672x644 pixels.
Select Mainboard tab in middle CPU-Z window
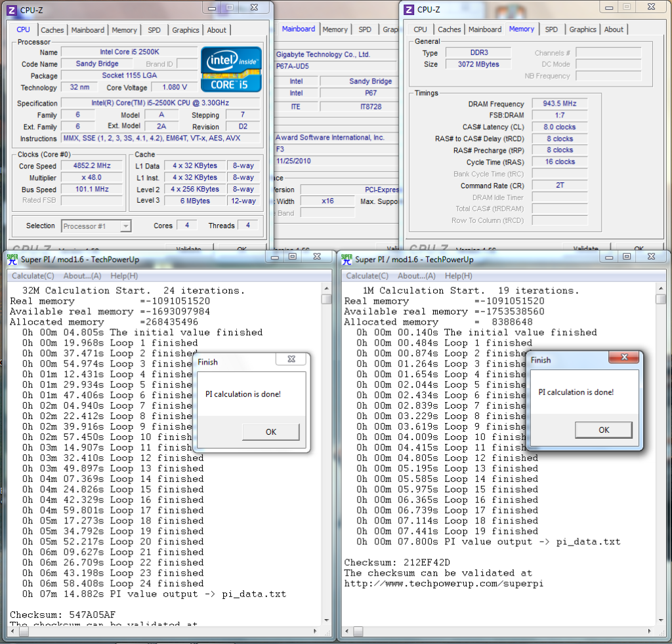click(299, 29)
